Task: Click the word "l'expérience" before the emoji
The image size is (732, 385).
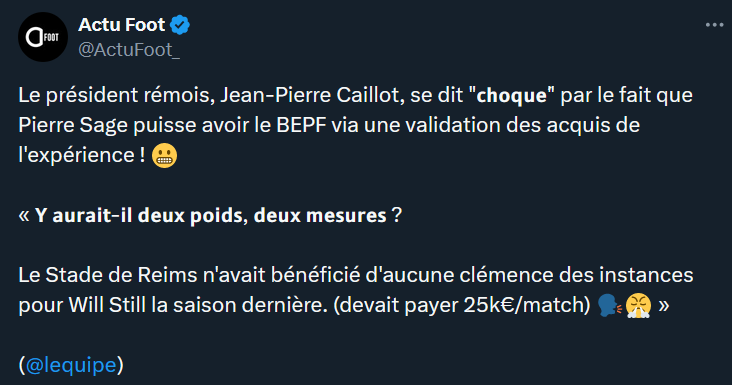Action: (76, 155)
